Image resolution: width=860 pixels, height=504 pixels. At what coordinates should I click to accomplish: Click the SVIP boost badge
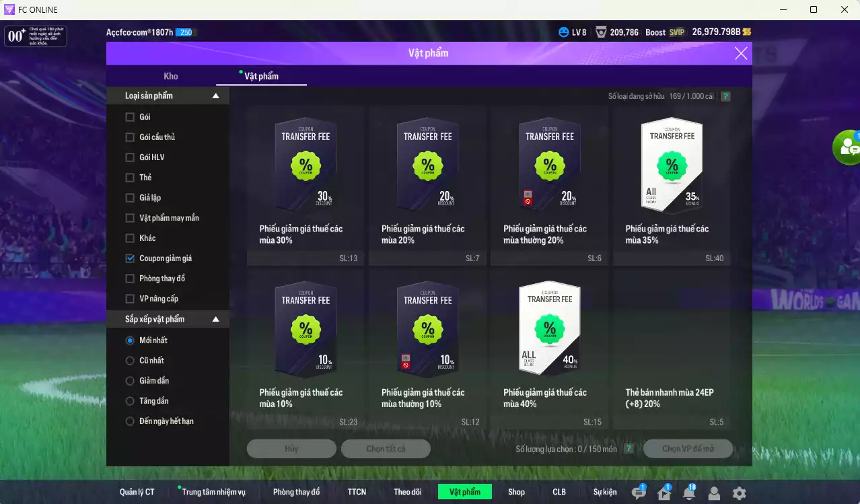coord(676,32)
